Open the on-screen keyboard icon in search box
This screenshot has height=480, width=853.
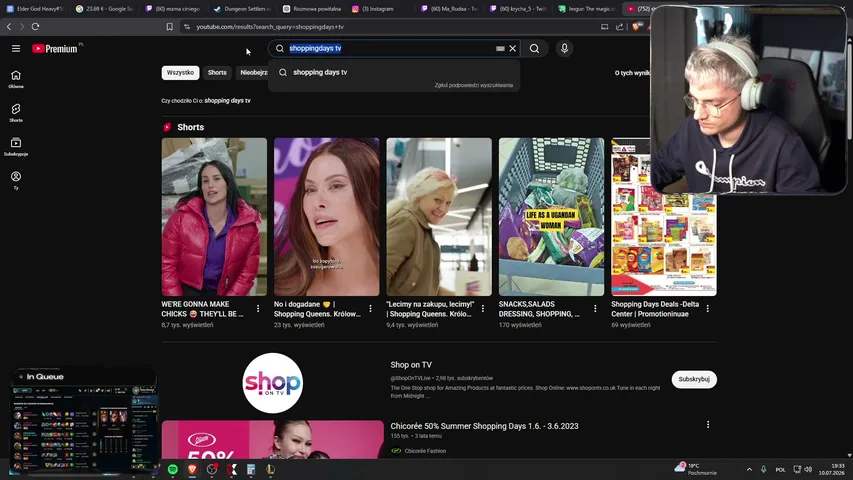pyautogui.click(x=500, y=48)
